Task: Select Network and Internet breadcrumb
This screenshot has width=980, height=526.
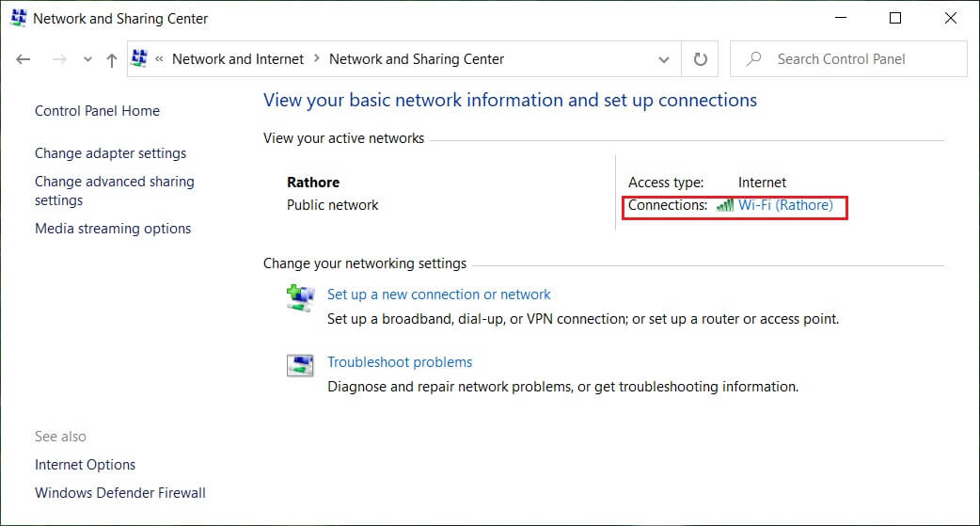Action: pyautogui.click(x=238, y=59)
